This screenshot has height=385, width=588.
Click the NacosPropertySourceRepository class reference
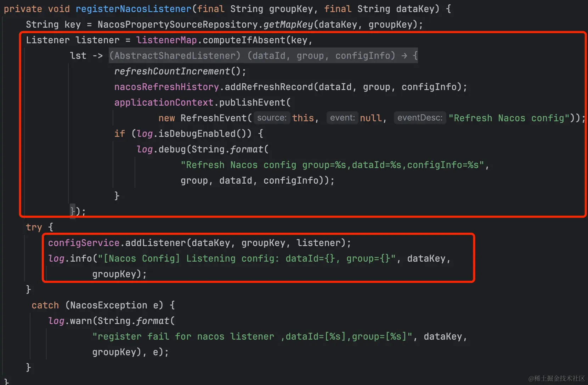pos(178,24)
